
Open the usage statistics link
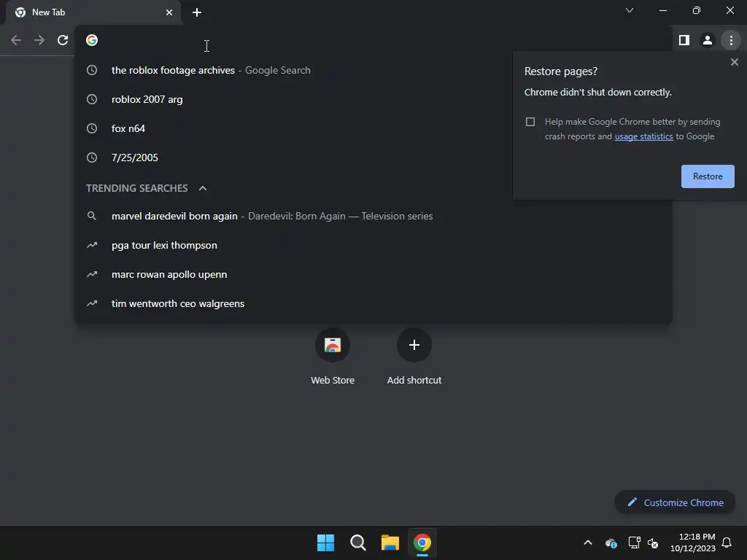click(x=643, y=136)
